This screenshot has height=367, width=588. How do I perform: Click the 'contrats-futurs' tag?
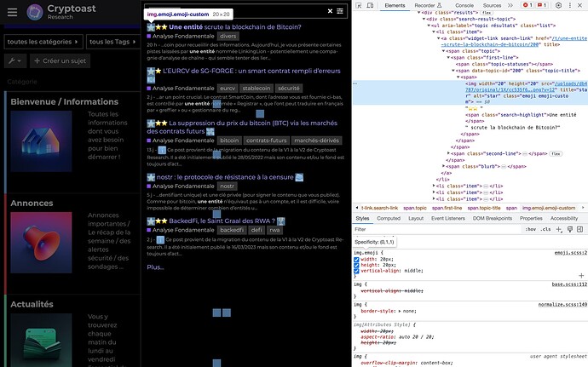266,140
